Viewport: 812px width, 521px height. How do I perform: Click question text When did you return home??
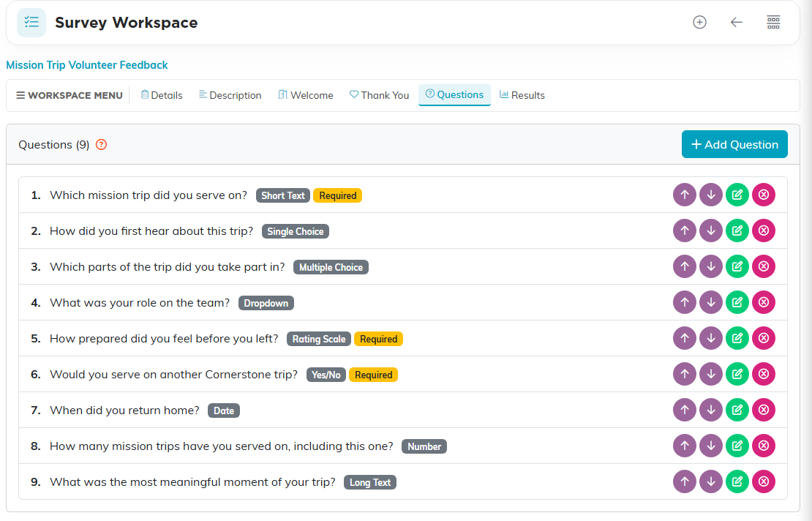[124, 411]
